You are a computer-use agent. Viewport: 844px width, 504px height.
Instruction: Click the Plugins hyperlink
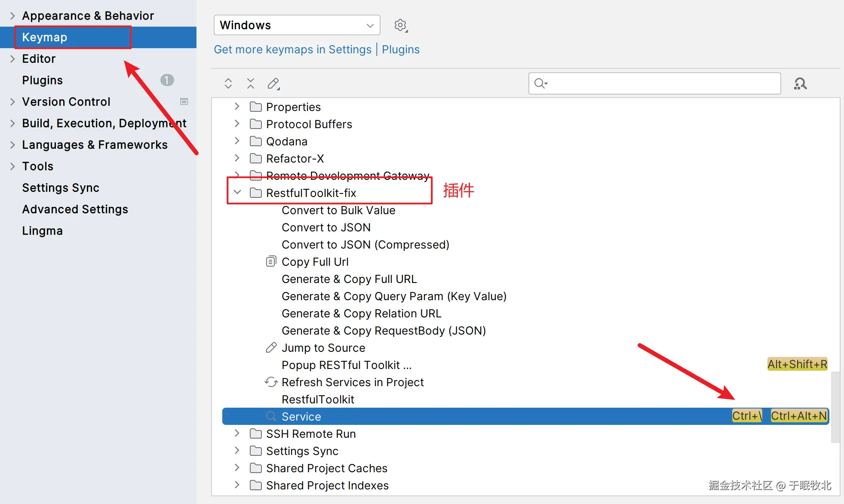(400, 49)
